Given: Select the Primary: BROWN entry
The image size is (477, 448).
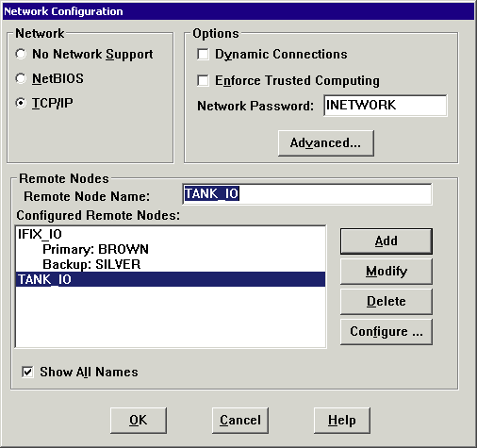Looking at the screenshot, I should point(171,249).
